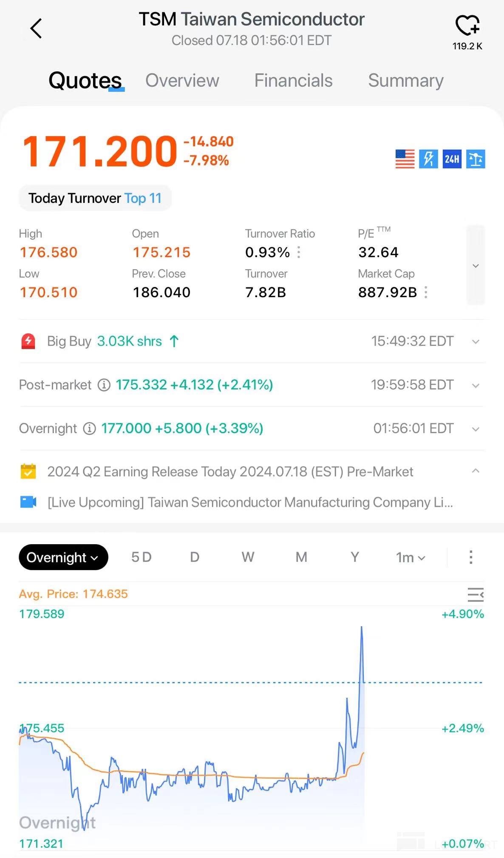Tap the balance scale icon
The image size is (504, 858).
click(476, 159)
